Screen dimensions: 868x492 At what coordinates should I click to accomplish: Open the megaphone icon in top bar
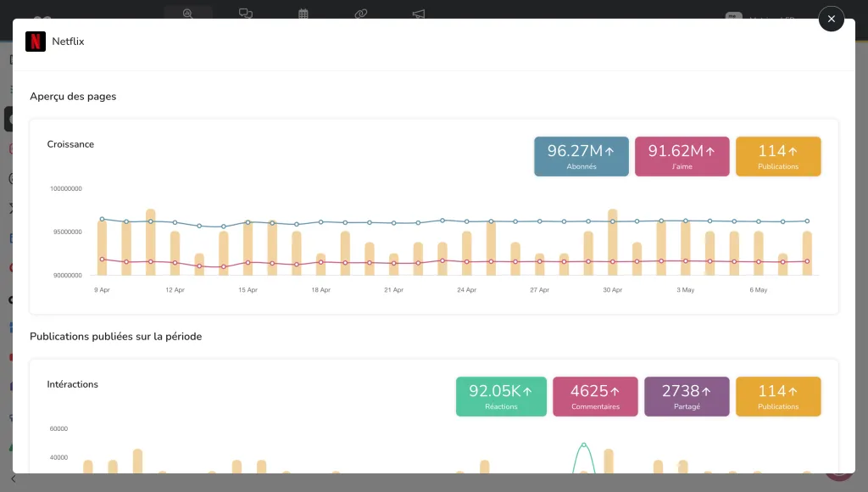pyautogui.click(x=419, y=14)
